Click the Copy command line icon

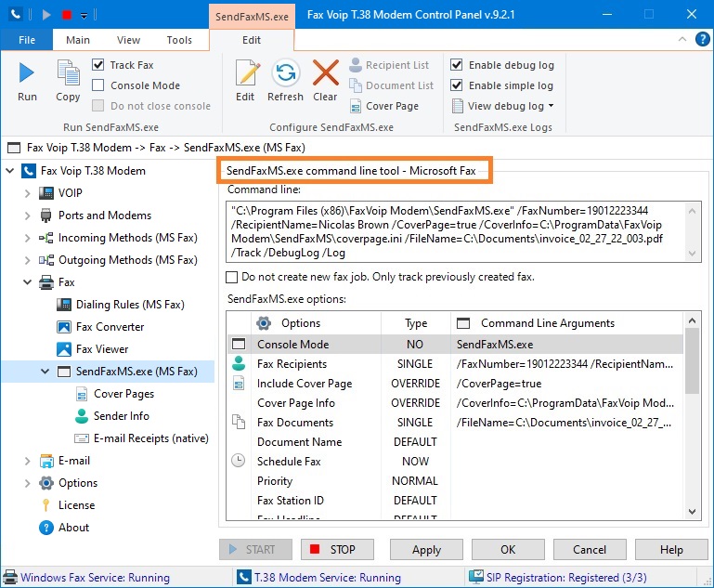coord(68,73)
